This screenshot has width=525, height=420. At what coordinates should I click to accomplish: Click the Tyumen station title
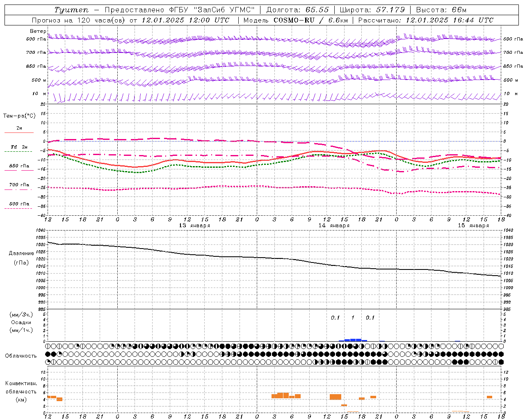pos(71,10)
